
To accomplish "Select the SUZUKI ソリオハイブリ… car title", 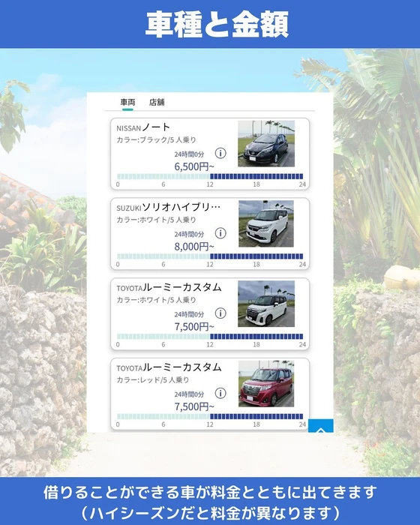I will point(169,207).
